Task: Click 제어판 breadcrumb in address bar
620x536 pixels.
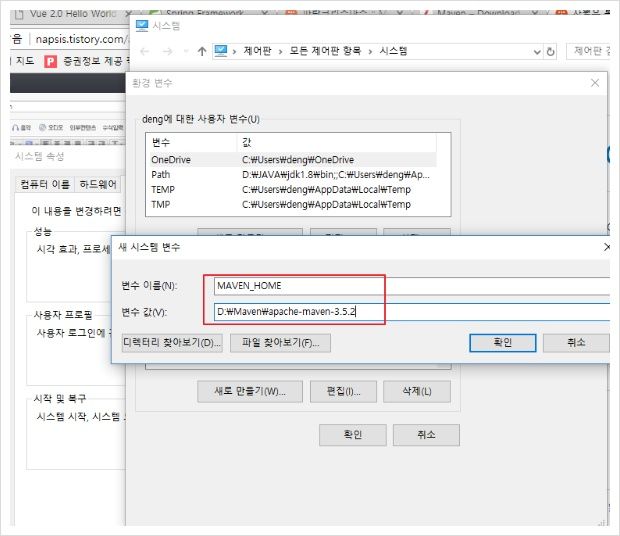Action: click(258, 51)
